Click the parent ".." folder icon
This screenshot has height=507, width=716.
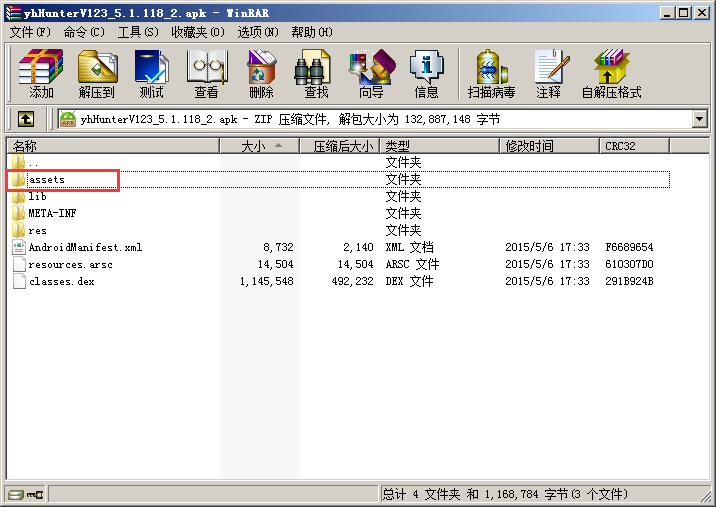pos(18,162)
